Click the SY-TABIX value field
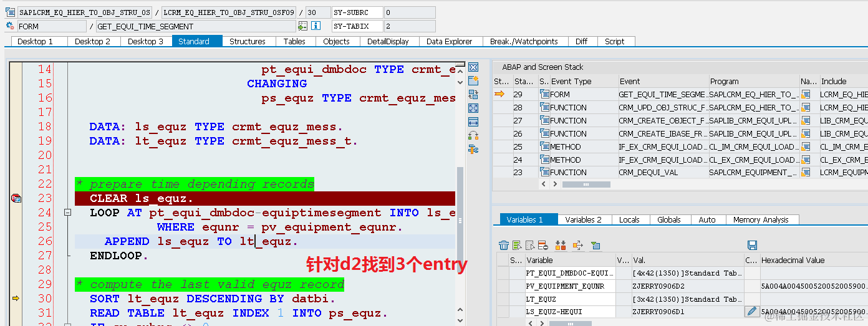Viewport: 868px width, 326px height. coord(410,26)
